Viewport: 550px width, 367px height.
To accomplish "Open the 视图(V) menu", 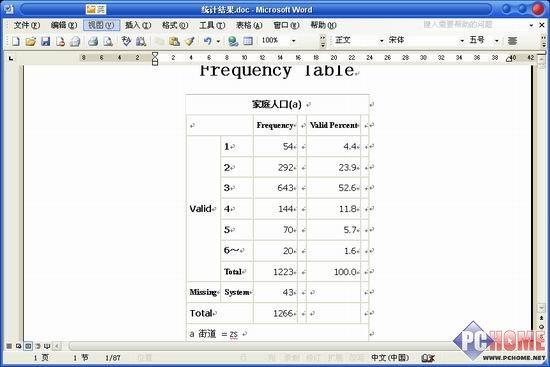I will (101, 25).
